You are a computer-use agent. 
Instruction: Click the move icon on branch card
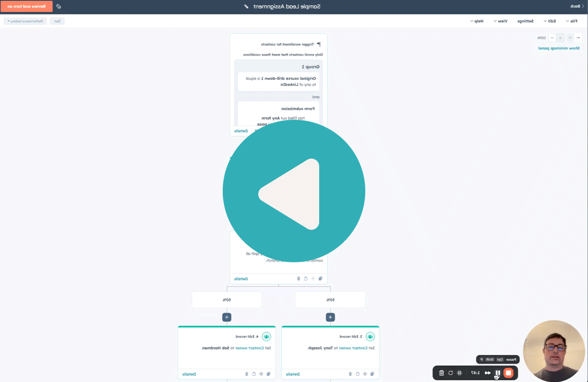[x=313, y=279]
